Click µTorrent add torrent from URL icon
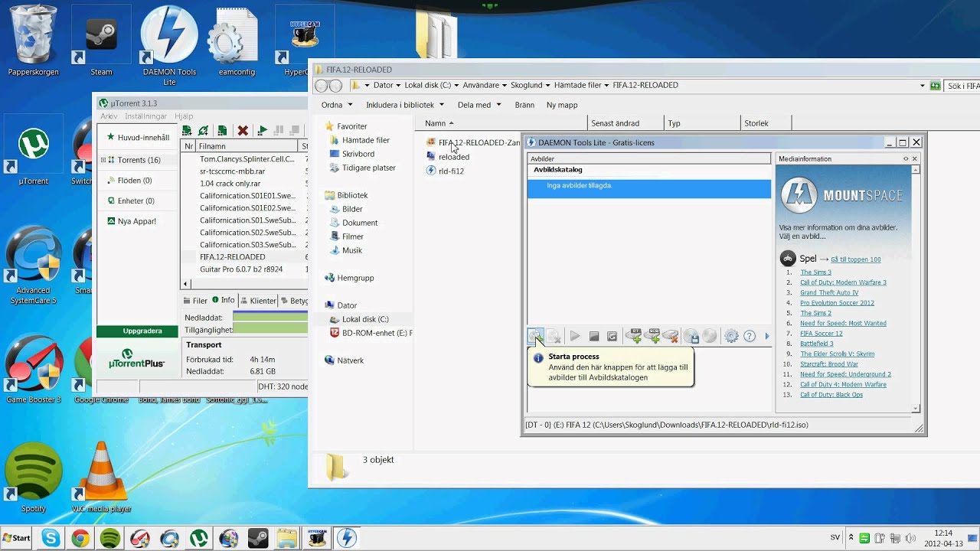Screen dimensions: 980x551 tap(204, 131)
